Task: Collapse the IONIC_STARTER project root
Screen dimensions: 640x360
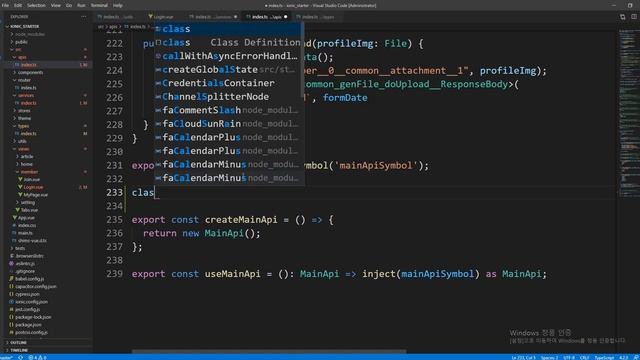Action: [x=24, y=27]
